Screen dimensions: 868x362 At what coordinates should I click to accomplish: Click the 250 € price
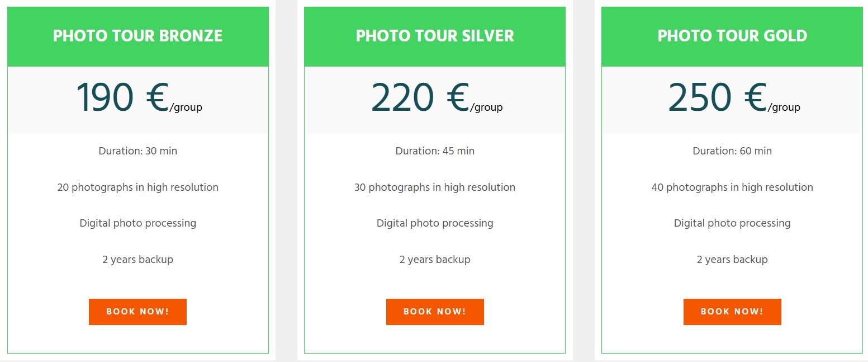click(717, 98)
